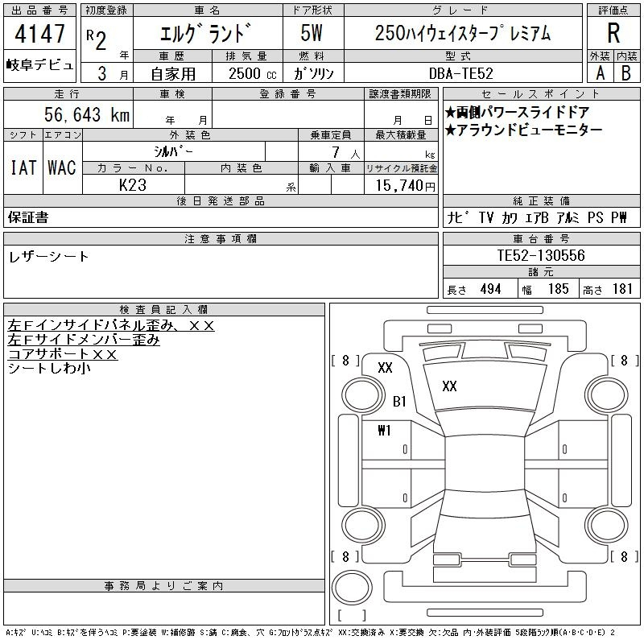
Task: Select the B1 damage mark on diagram
Action: [x=399, y=401]
